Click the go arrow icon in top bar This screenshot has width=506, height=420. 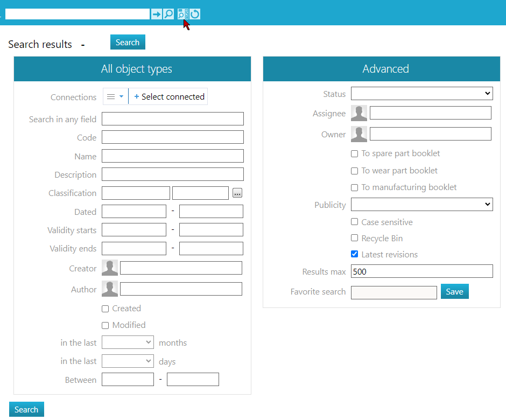[x=156, y=14]
